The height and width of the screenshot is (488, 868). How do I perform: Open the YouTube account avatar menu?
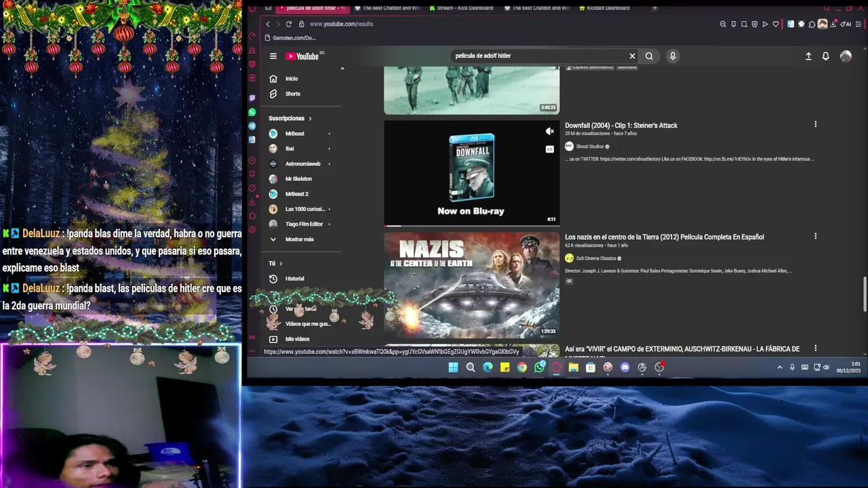[x=846, y=56]
